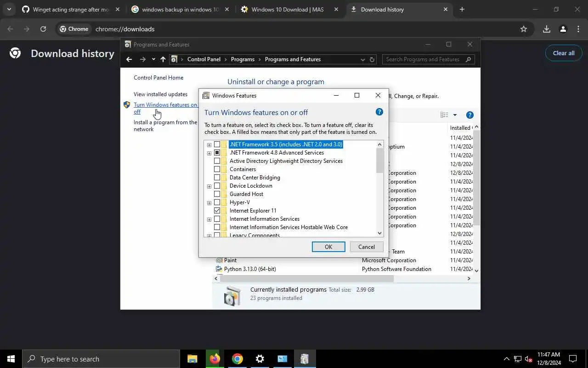Click the programs list horizontal scrollbar thumb
Image resolution: width=588 pixels, height=368 pixels.
pos(307,278)
